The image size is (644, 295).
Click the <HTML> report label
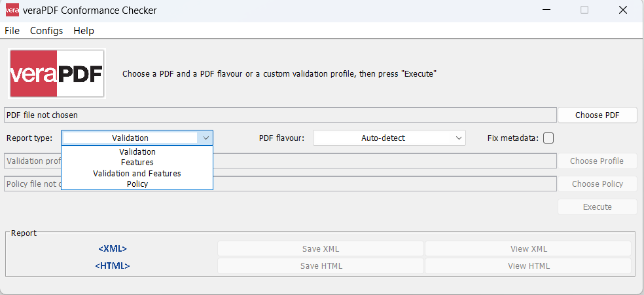click(x=113, y=265)
